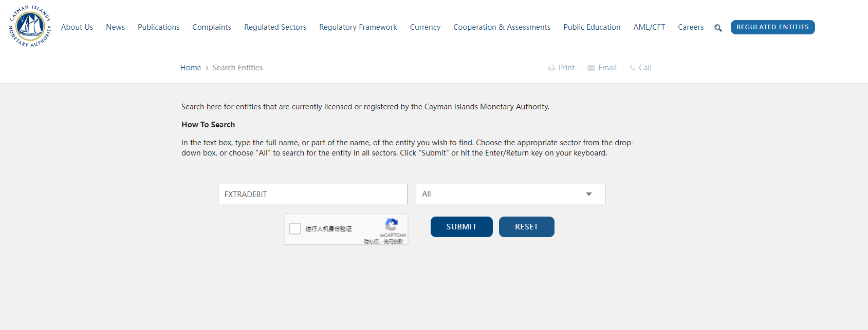Click the sector dropdown arrow
The height and width of the screenshot is (330, 868).
(589, 194)
